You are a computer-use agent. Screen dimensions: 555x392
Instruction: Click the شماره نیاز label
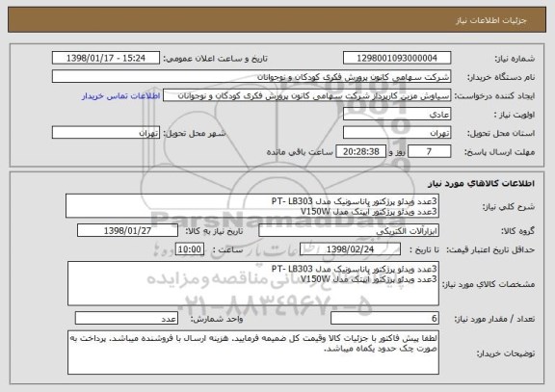[x=515, y=59]
